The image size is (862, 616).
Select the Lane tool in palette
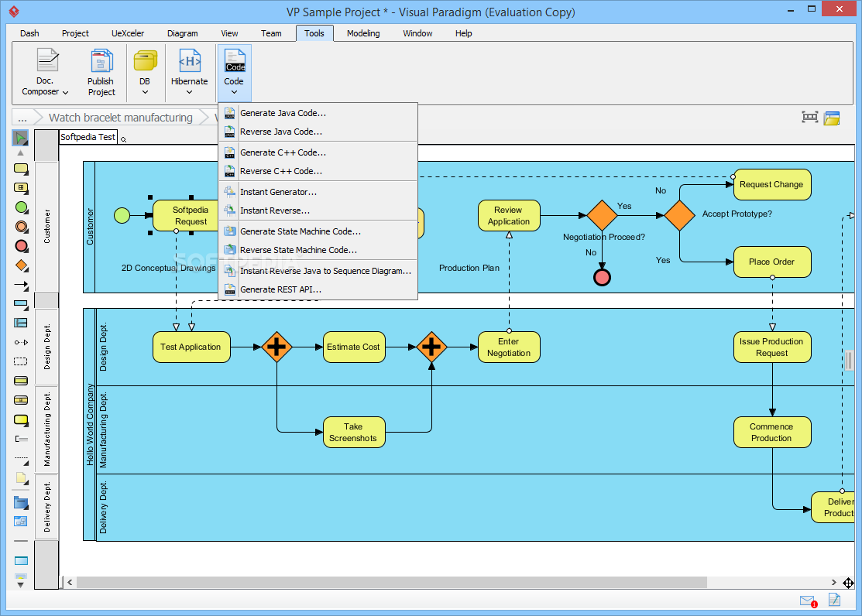coord(20,323)
